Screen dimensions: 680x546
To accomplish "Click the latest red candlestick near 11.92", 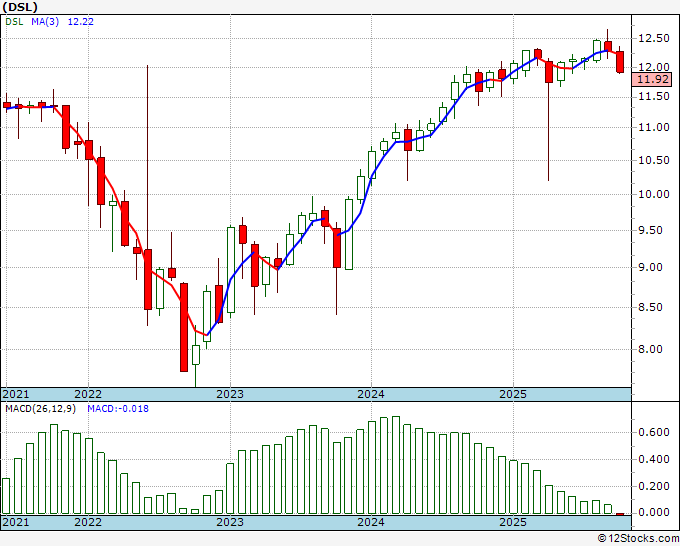I will coord(620,62).
